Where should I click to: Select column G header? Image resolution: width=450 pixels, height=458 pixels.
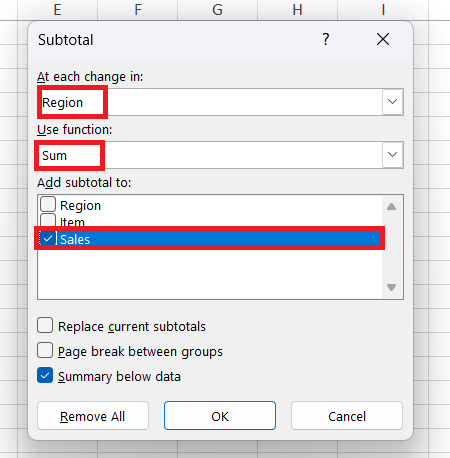coord(217,10)
